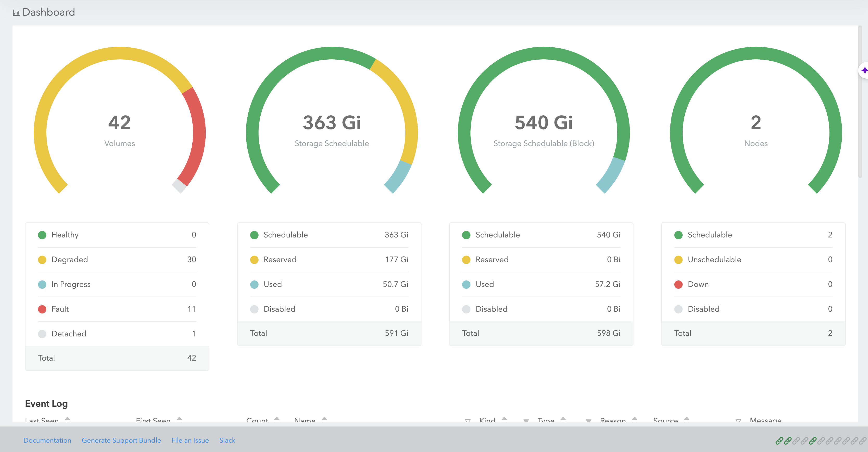The image size is (868, 452).
Task: Open the Documentation link
Action: (47, 440)
